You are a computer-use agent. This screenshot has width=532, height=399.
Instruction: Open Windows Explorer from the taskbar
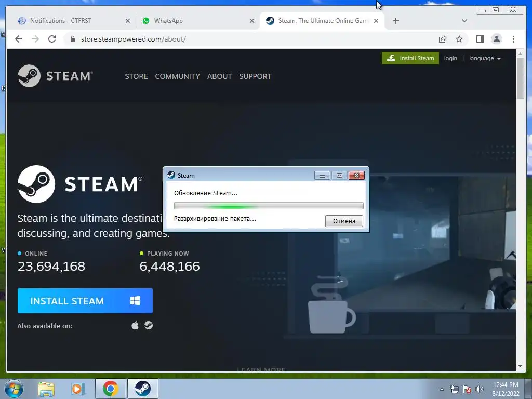(46, 389)
